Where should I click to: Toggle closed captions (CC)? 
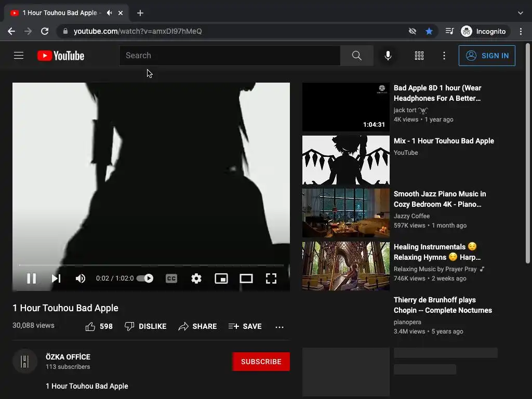(x=171, y=278)
